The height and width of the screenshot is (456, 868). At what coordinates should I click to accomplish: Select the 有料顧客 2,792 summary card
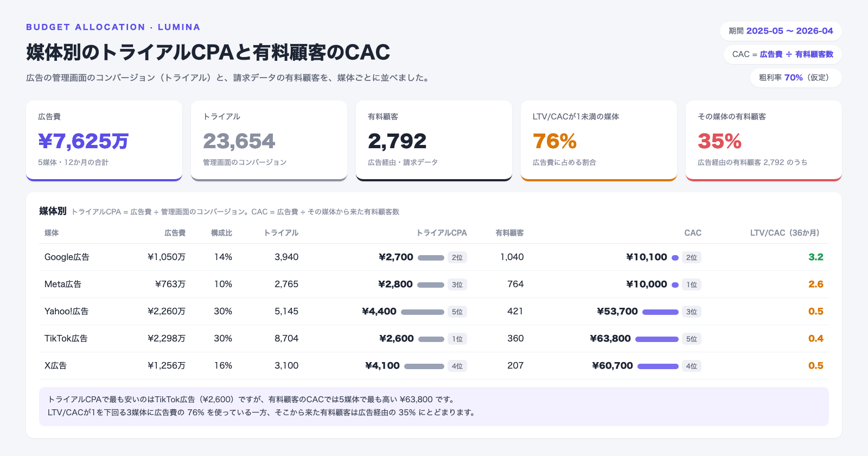[x=434, y=141]
